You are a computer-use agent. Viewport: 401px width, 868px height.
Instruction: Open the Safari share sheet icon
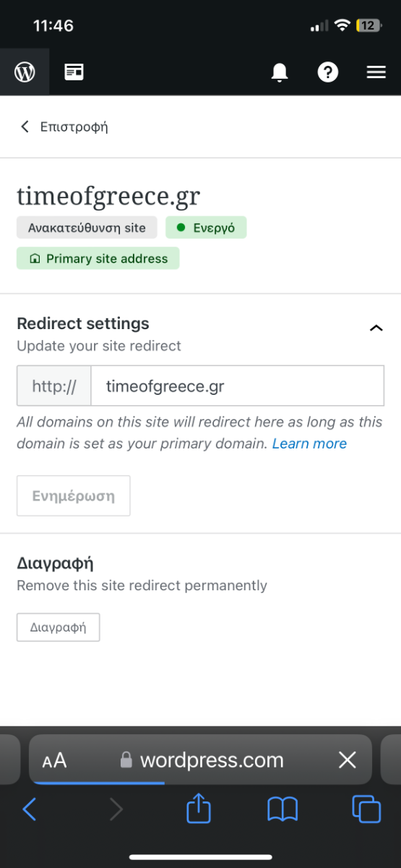pos(198,808)
